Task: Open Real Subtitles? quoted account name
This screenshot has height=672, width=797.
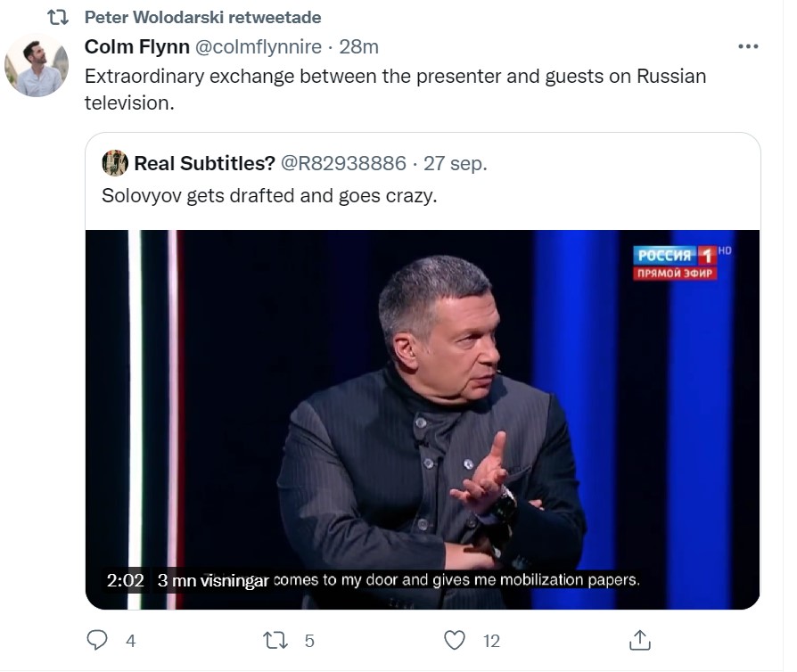Action: pos(204,163)
